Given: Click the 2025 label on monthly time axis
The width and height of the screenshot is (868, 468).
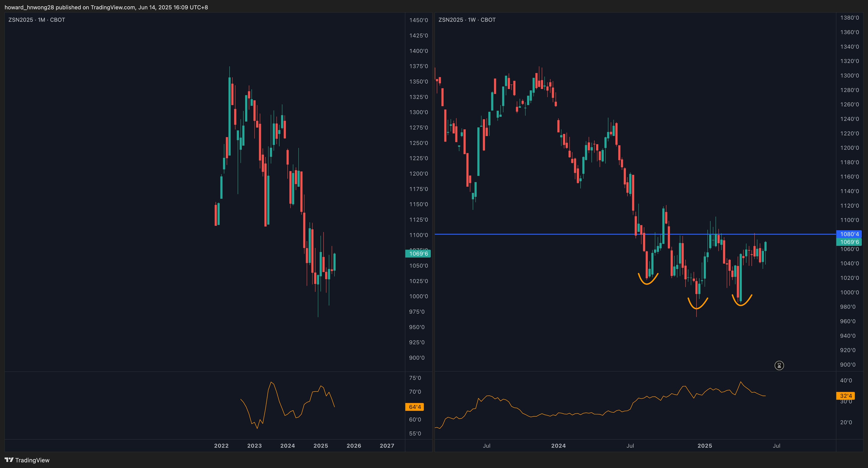Looking at the screenshot, I should point(321,445).
